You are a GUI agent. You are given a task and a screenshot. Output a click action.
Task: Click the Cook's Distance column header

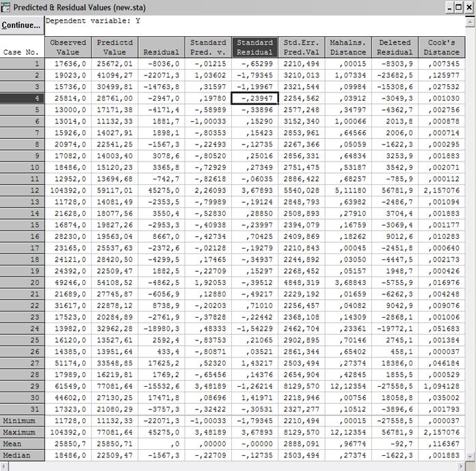click(441, 47)
